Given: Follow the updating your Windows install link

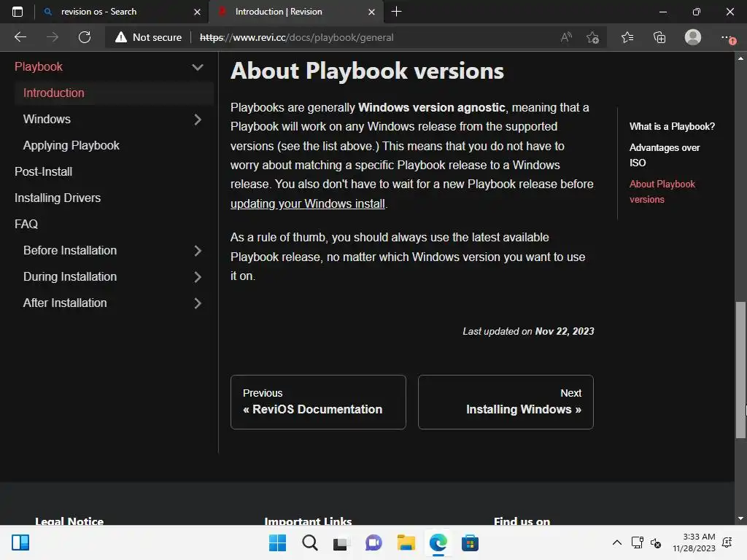Looking at the screenshot, I should [308, 204].
